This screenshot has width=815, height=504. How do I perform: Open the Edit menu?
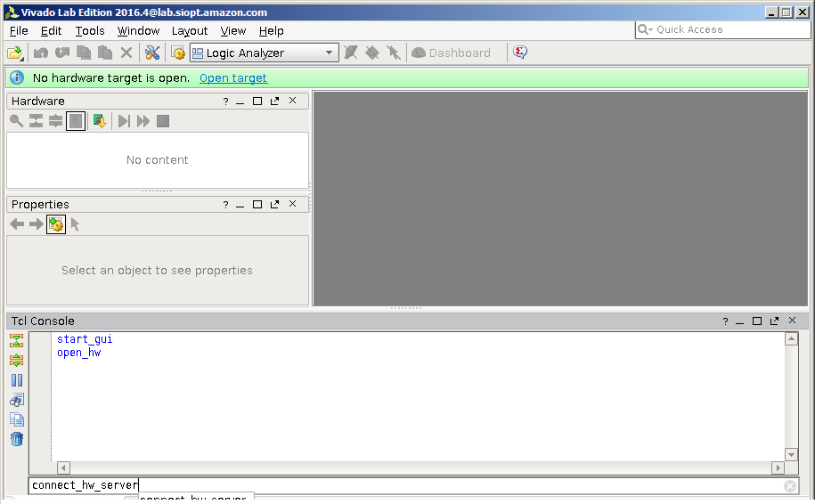51,30
